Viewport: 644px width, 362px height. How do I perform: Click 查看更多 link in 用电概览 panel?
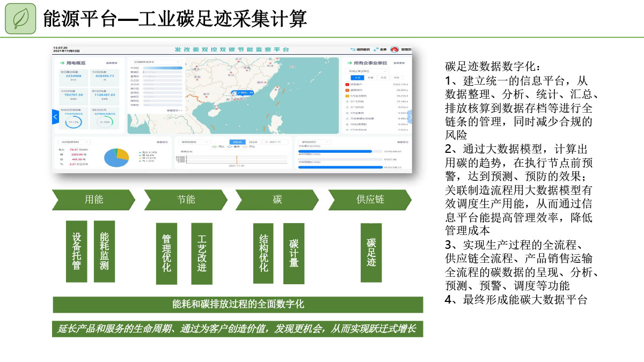(112, 62)
